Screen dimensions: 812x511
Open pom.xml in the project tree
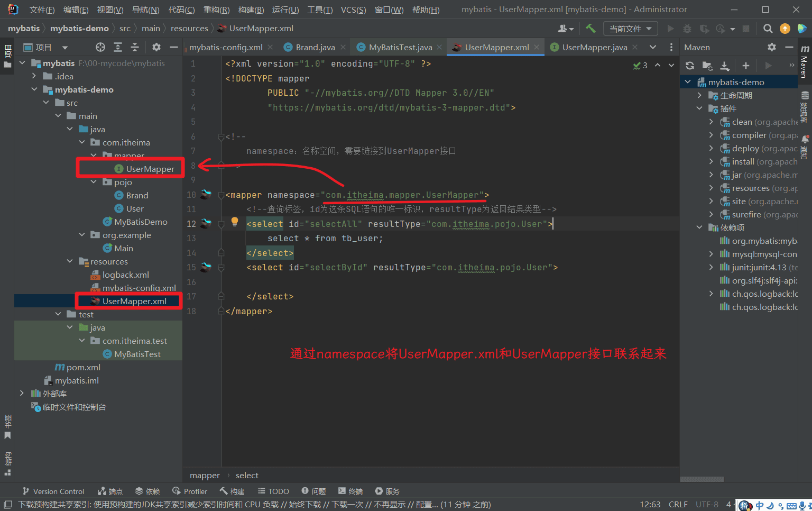coord(83,367)
